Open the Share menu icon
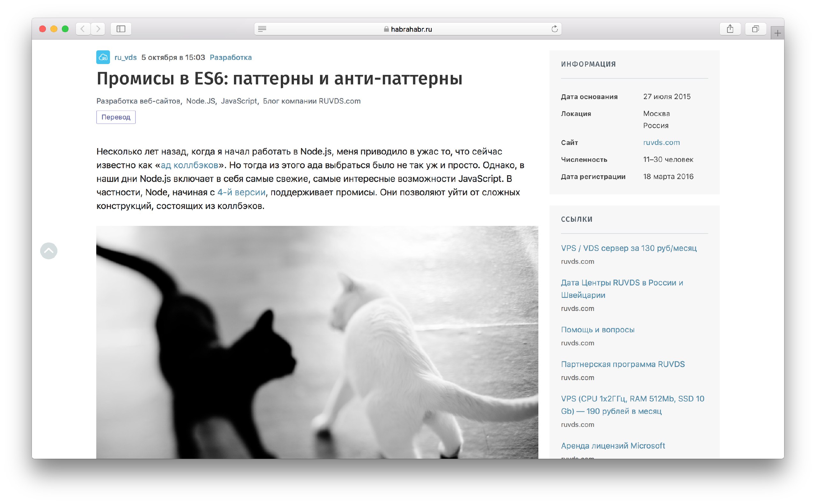The width and height of the screenshot is (816, 504). pyautogui.click(x=730, y=29)
